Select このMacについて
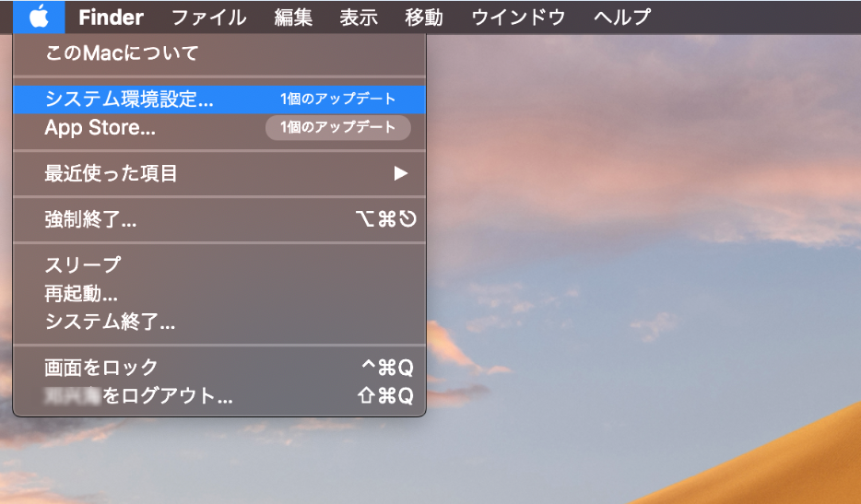The width and height of the screenshot is (861, 504). [219, 53]
